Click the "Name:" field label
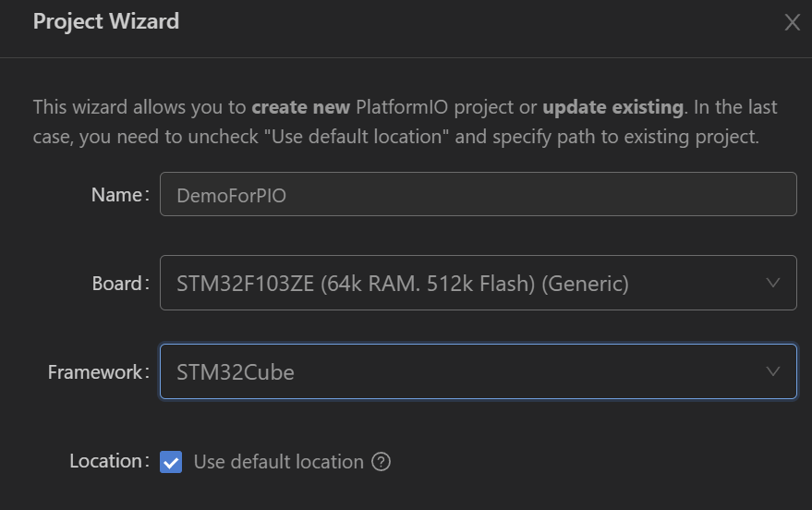 click(x=119, y=195)
